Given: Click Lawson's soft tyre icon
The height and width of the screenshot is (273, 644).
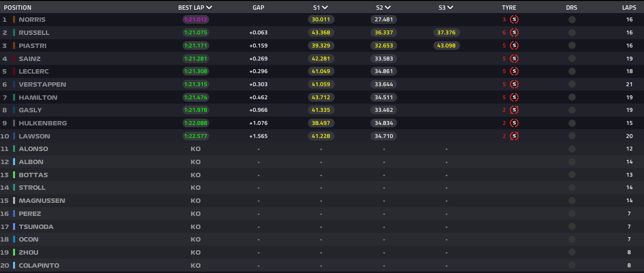Looking at the screenshot, I should point(514,136).
